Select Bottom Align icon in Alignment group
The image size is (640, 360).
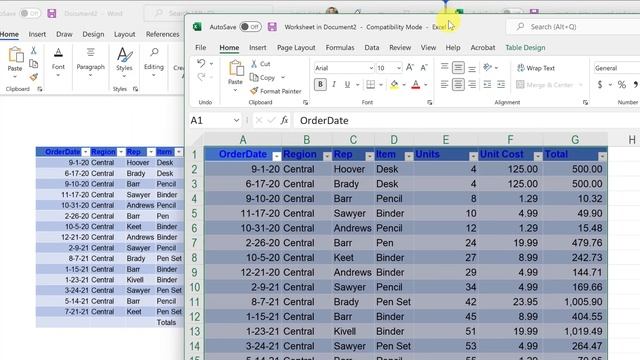coord(472,68)
